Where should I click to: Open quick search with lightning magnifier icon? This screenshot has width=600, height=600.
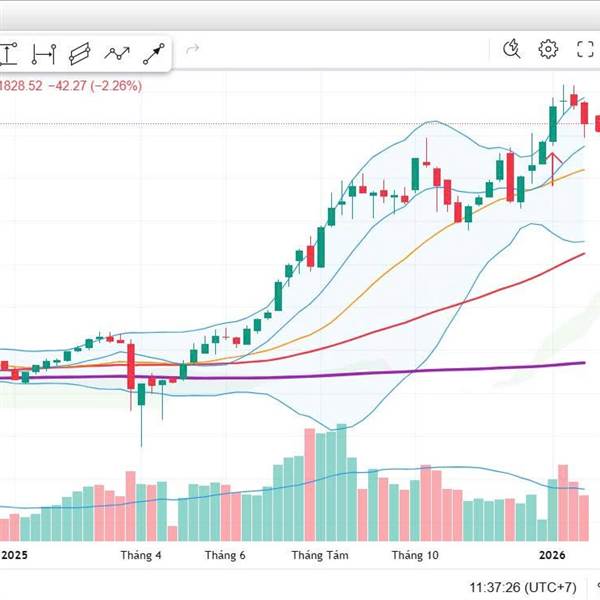[x=512, y=49]
